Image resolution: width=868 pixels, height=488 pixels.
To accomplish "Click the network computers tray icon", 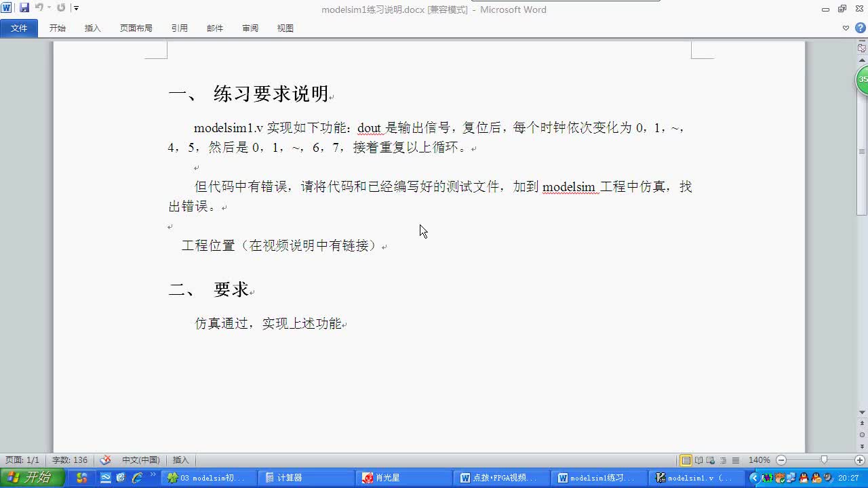I will coord(791,478).
